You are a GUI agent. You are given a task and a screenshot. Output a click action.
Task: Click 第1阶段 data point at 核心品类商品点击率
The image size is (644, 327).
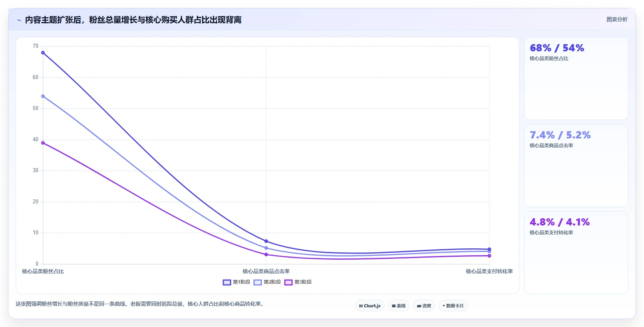pyautogui.click(x=266, y=241)
